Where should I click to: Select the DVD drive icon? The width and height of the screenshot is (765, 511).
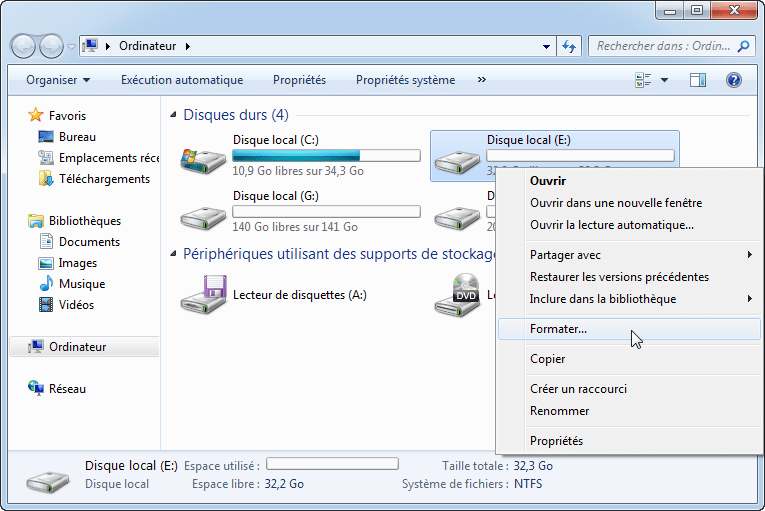pyautogui.click(x=457, y=295)
